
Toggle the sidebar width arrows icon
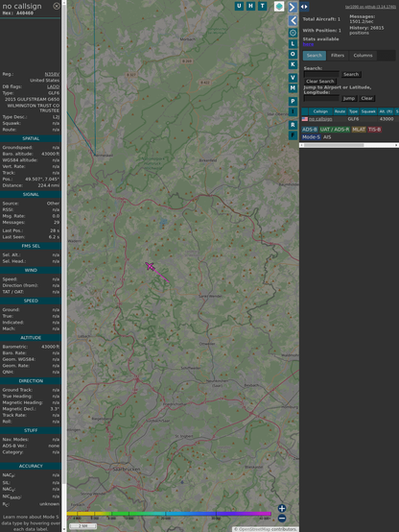(304, 7)
